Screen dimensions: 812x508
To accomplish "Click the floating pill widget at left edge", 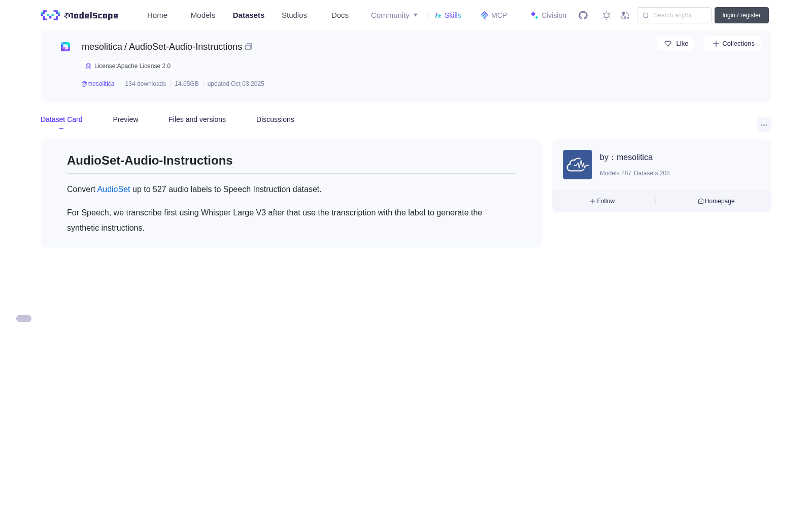I will point(24,319).
